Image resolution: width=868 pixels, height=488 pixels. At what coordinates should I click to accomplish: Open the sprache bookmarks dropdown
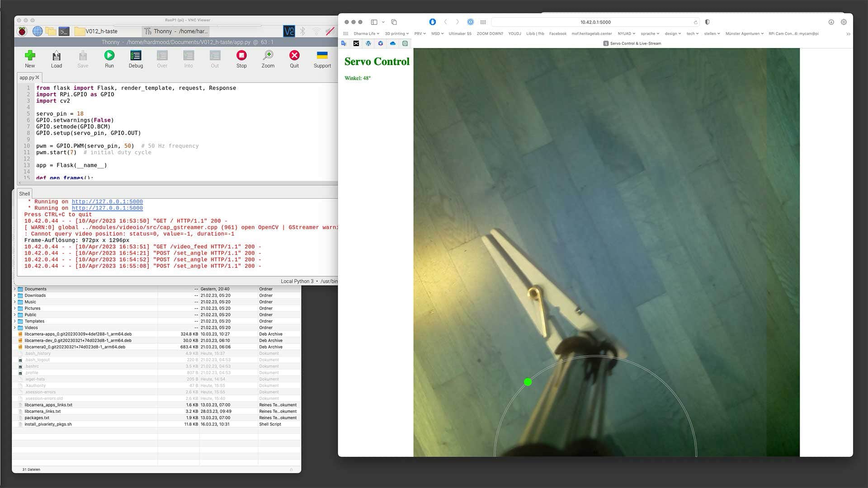click(650, 33)
